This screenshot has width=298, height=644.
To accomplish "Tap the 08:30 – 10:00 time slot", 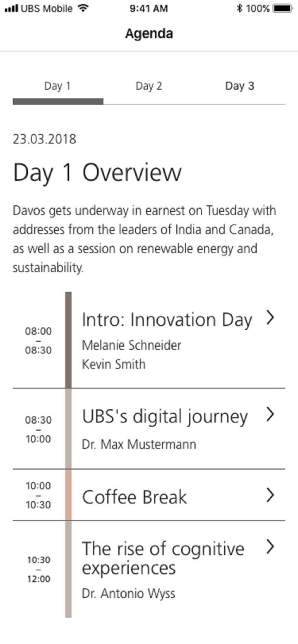I will [38, 429].
